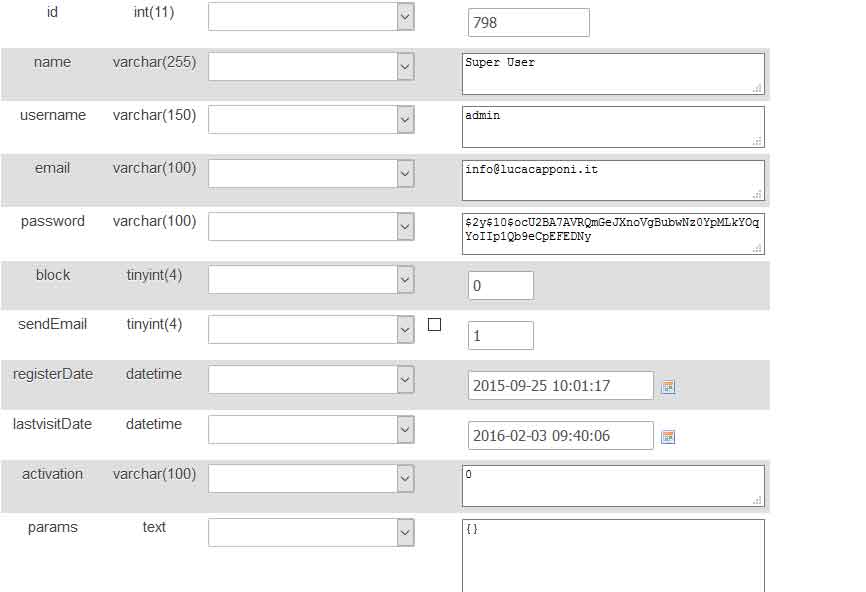Image resolution: width=866 pixels, height=592 pixels.
Task: Click the name textarea with Super User
Action: click(613, 73)
